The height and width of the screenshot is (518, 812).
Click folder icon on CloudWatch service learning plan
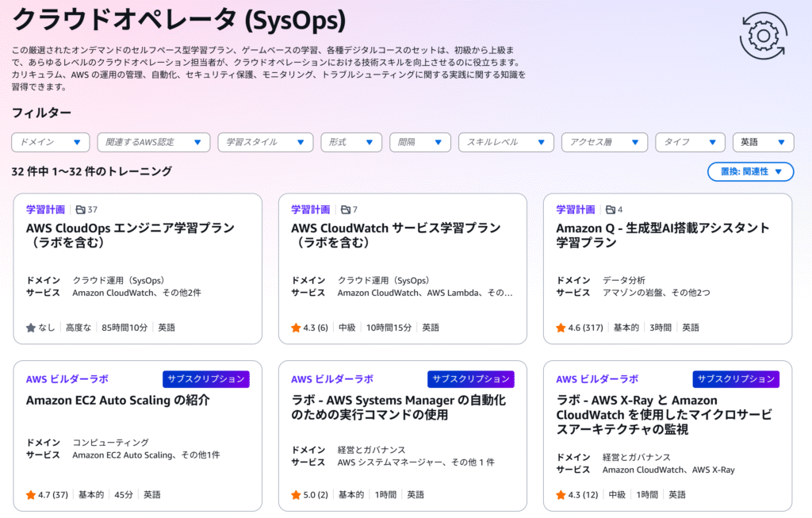[x=345, y=210]
